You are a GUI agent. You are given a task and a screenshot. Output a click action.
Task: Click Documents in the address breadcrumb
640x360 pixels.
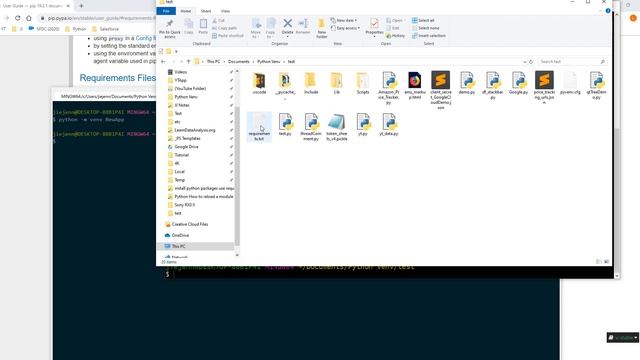238,62
